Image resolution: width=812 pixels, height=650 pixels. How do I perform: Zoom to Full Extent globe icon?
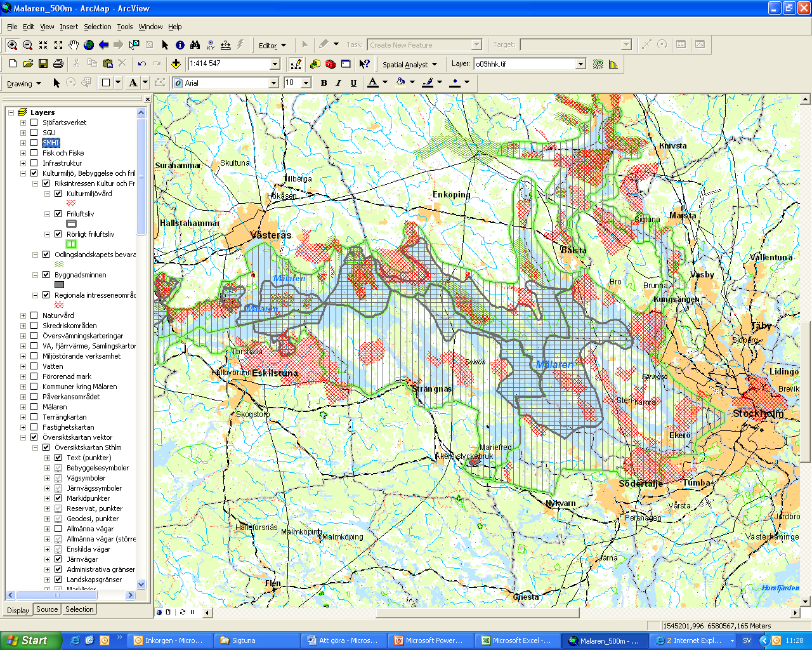(x=89, y=45)
